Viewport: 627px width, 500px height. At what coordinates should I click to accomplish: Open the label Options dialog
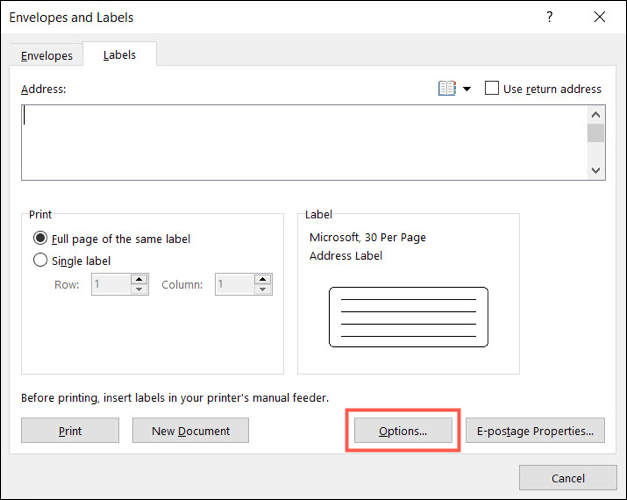(402, 431)
